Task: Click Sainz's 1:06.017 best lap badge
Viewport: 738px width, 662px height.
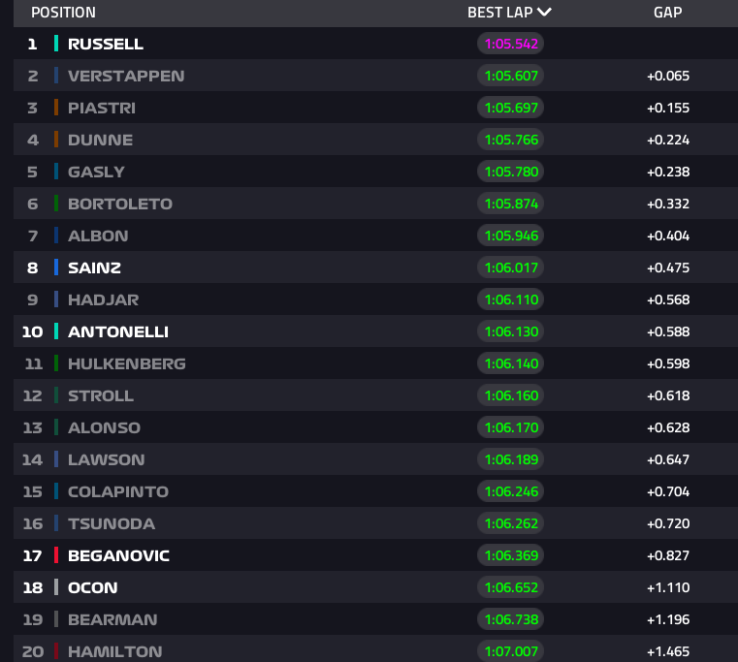Action: (510, 268)
